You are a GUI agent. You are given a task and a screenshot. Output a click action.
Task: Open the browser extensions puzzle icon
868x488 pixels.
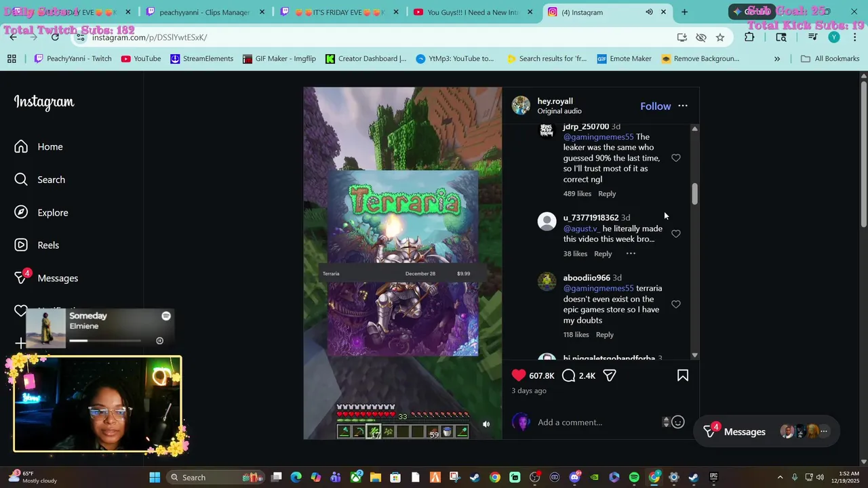coord(749,37)
